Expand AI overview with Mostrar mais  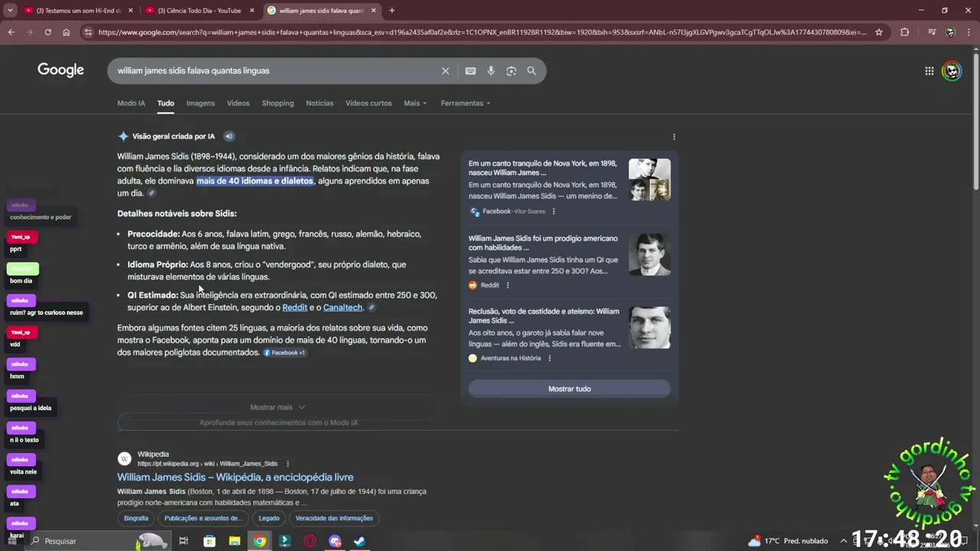(x=277, y=407)
